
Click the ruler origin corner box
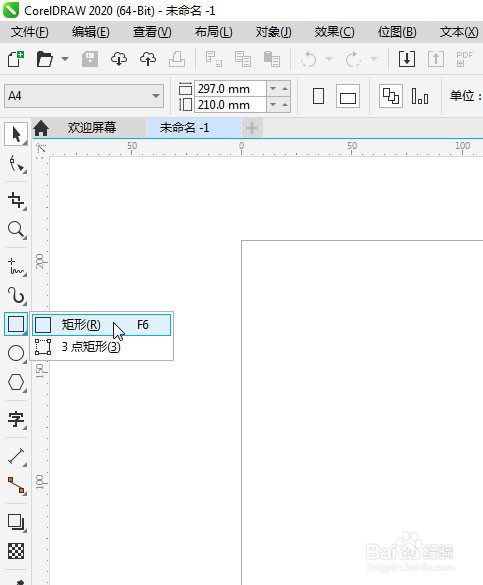point(41,148)
